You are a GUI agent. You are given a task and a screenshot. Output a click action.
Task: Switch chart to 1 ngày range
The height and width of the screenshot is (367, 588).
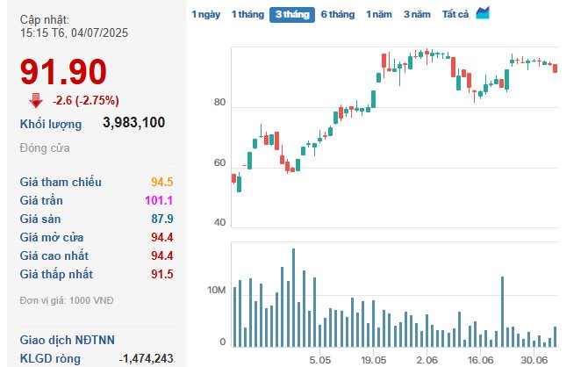pos(205,15)
